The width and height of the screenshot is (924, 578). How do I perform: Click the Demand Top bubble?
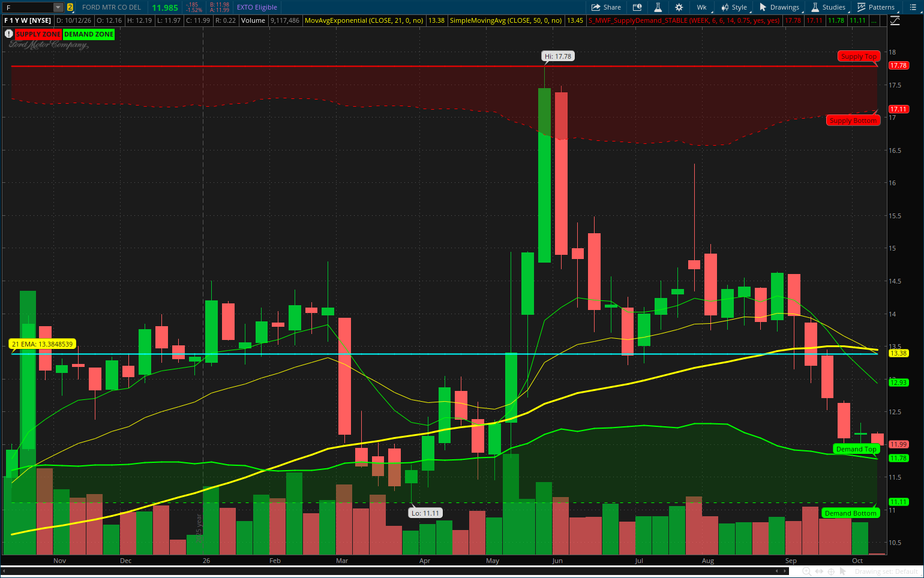(x=856, y=449)
